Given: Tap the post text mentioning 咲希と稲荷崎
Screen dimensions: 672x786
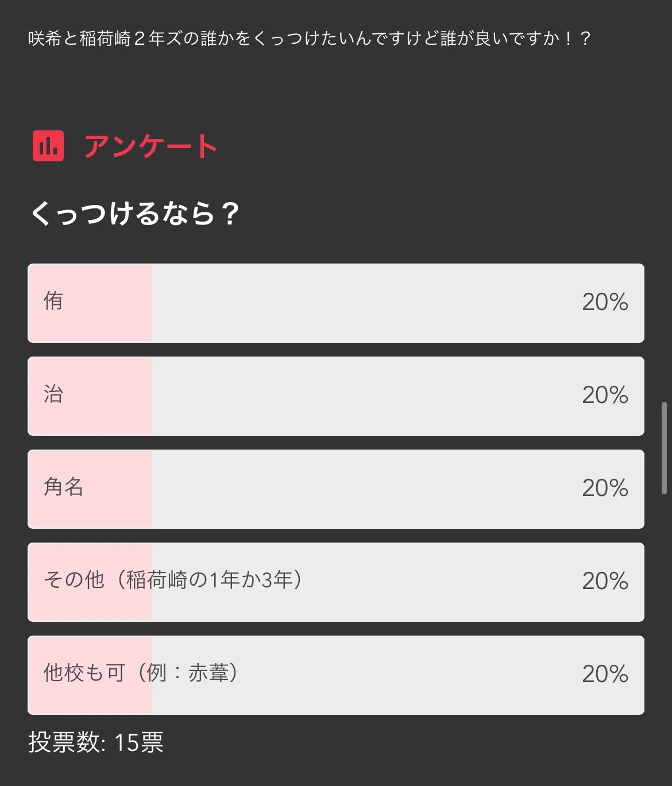Looking at the screenshot, I should [310, 38].
